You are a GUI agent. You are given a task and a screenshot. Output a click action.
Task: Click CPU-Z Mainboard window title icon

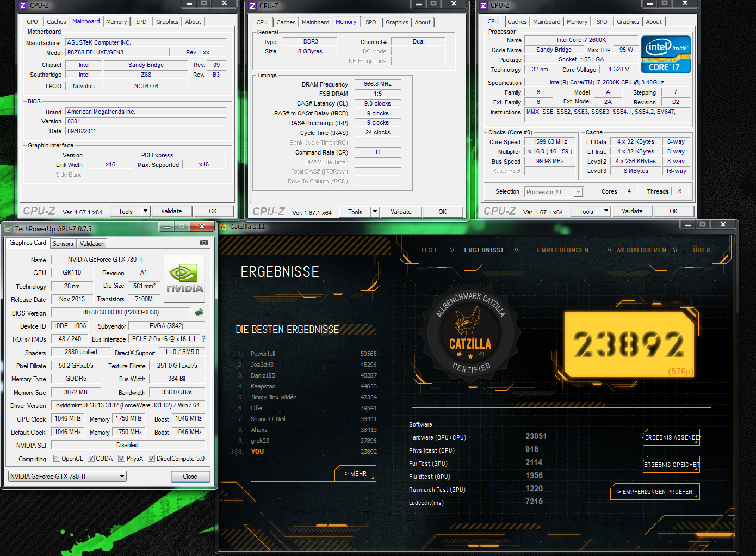tap(22, 5)
